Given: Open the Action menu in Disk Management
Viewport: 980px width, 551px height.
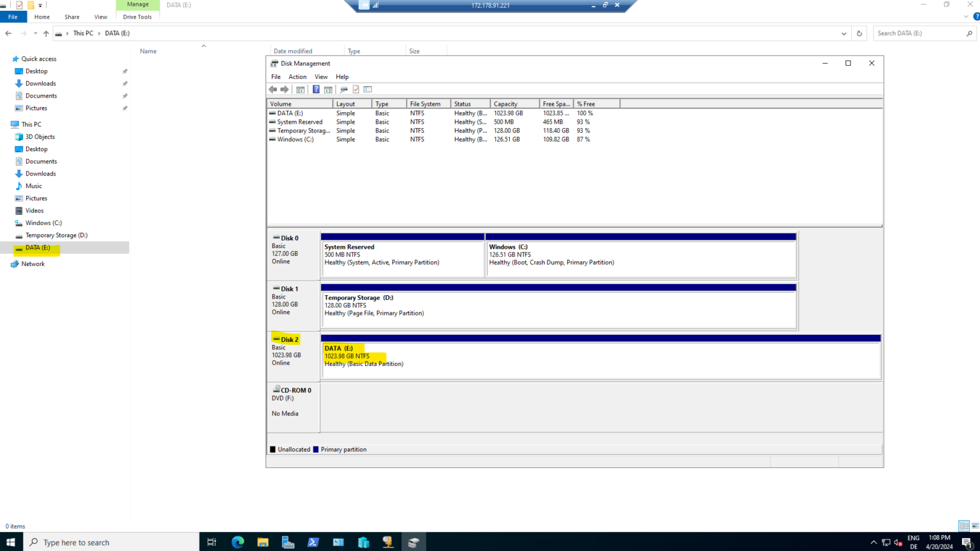Looking at the screenshot, I should click(297, 77).
